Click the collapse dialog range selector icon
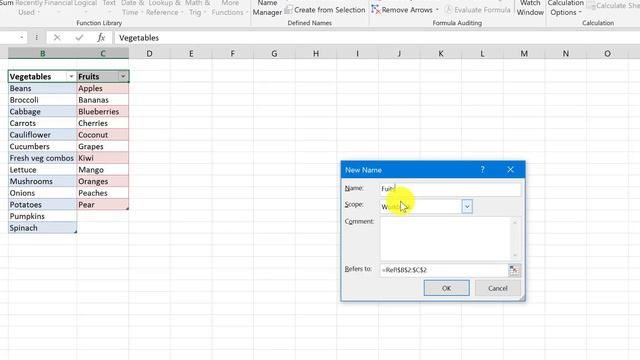This screenshot has width=640, height=360. tap(514, 270)
